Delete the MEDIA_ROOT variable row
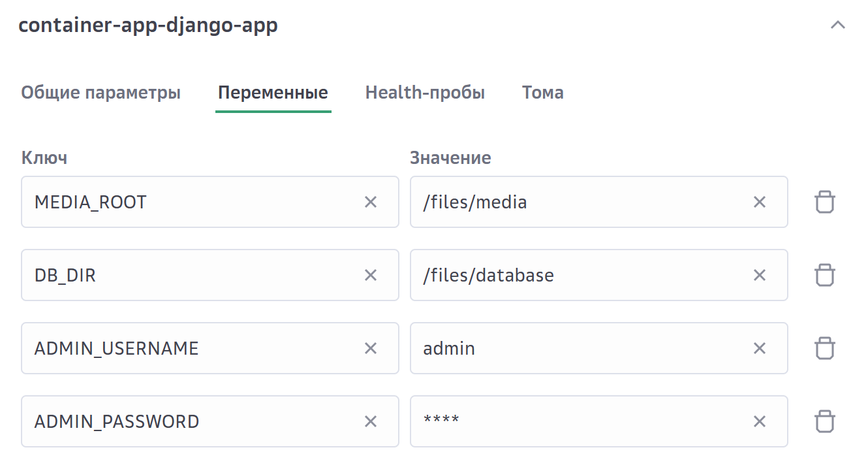Screen dimensions: 868x469 coord(825,202)
